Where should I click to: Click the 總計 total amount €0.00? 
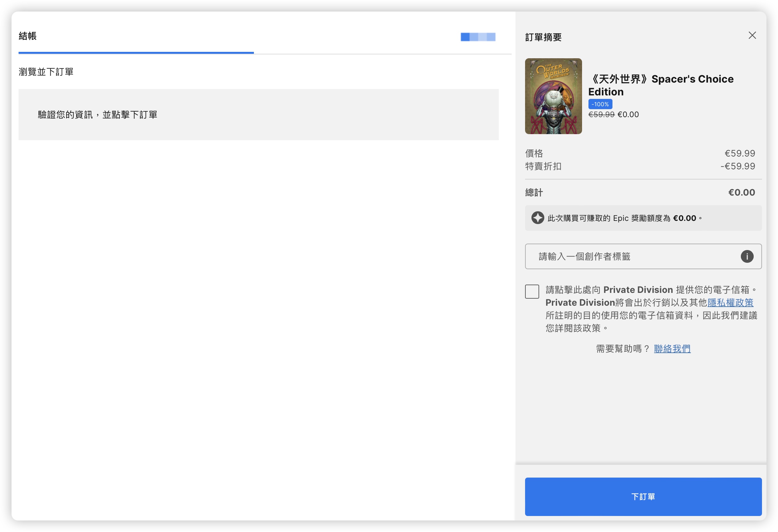tap(741, 192)
